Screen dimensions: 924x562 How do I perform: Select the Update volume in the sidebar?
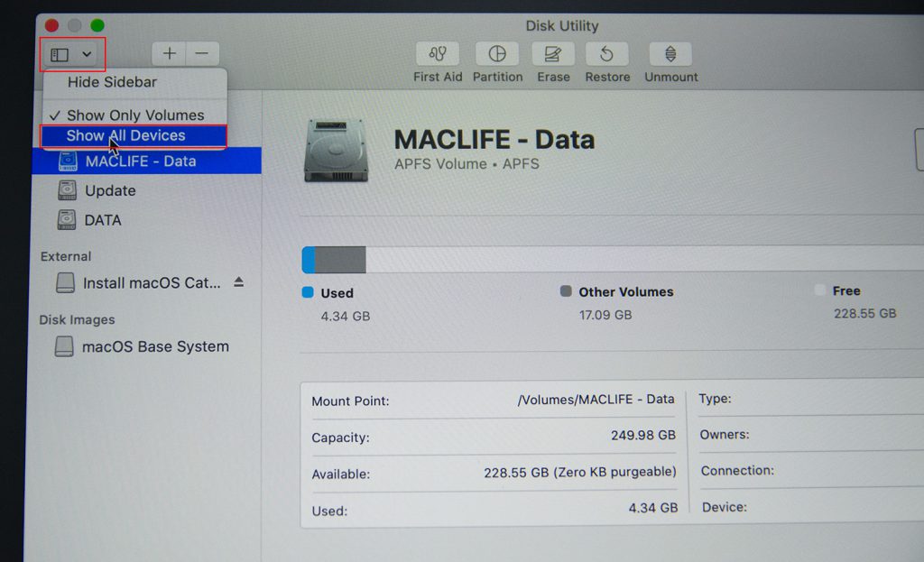tap(110, 190)
